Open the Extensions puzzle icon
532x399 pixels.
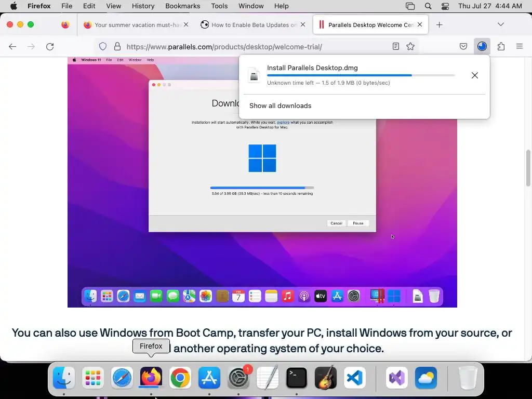point(501,46)
